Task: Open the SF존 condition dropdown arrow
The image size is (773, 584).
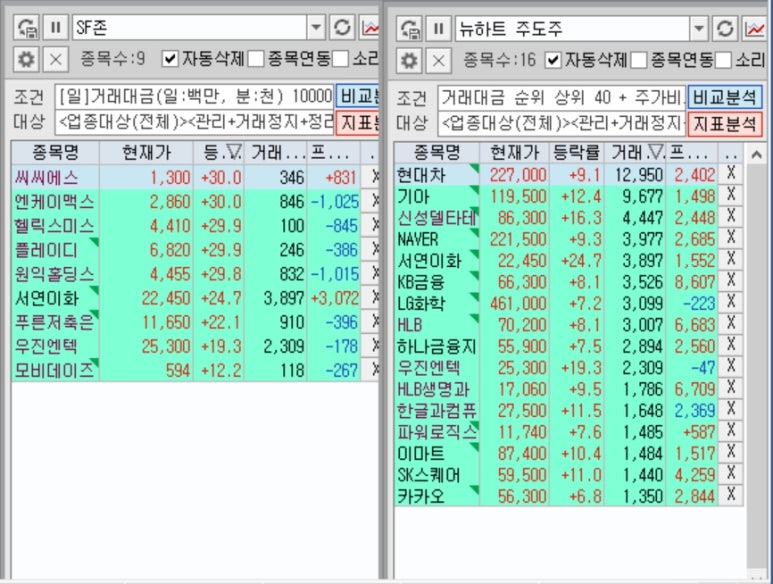Action: [x=316, y=27]
